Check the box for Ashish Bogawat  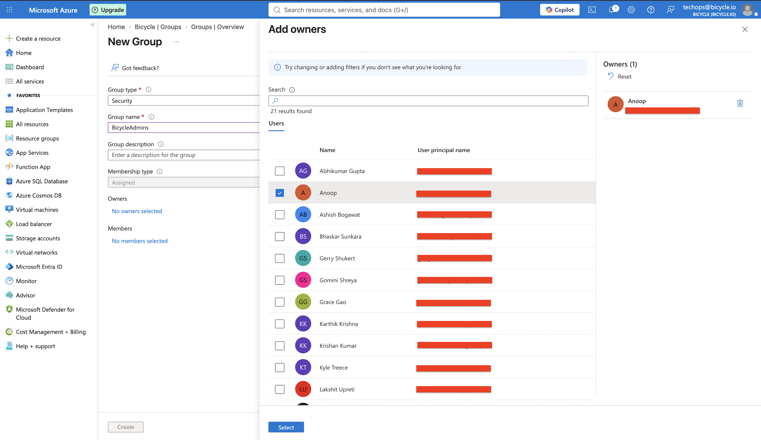pyautogui.click(x=280, y=214)
